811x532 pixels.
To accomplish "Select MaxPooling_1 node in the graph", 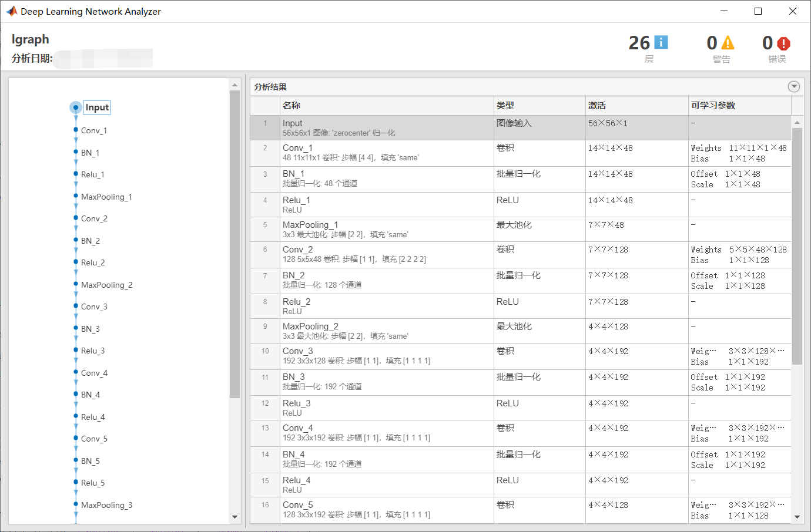I will coord(106,197).
